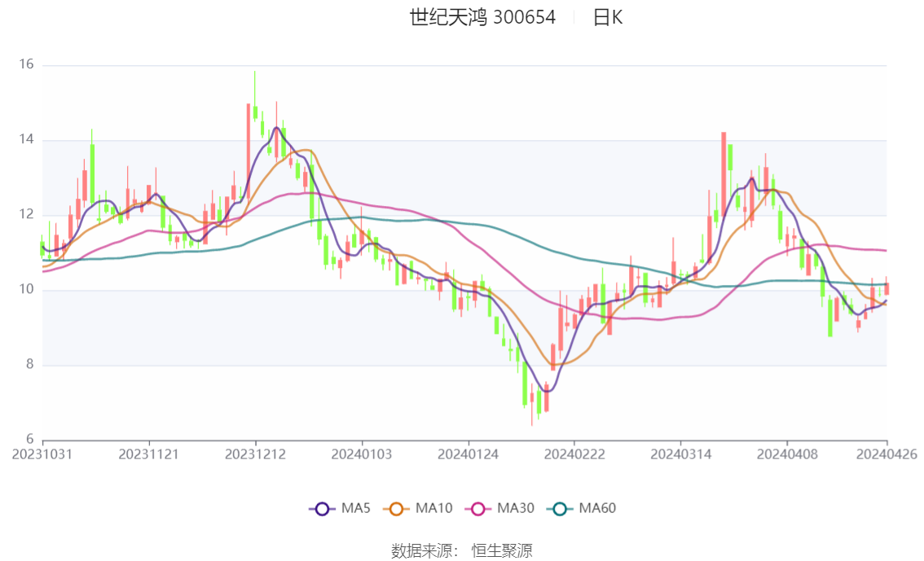Click the 20240426 x-axis date label
This screenshot has width=924, height=561.
pos(887,454)
